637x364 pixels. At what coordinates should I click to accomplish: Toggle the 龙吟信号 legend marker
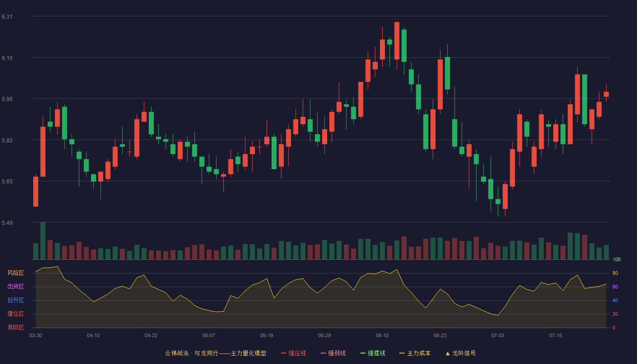click(x=460, y=353)
